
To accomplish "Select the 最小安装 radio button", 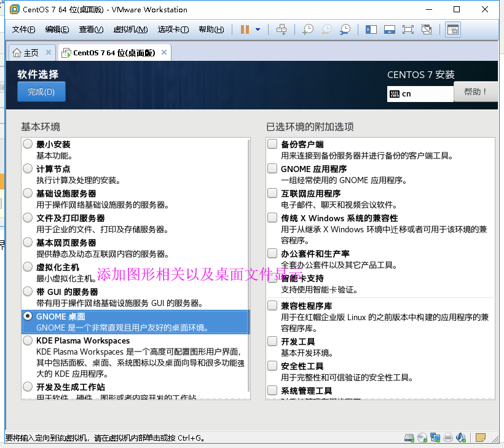I will [x=28, y=144].
